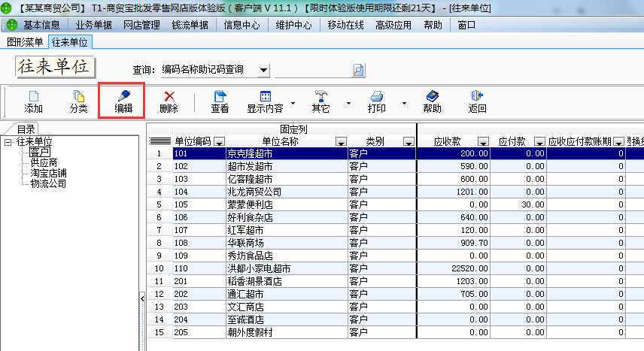Click the 打印 (Print) printer icon
The width and height of the screenshot is (644, 351).
pyautogui.click(x=377, y=96)
